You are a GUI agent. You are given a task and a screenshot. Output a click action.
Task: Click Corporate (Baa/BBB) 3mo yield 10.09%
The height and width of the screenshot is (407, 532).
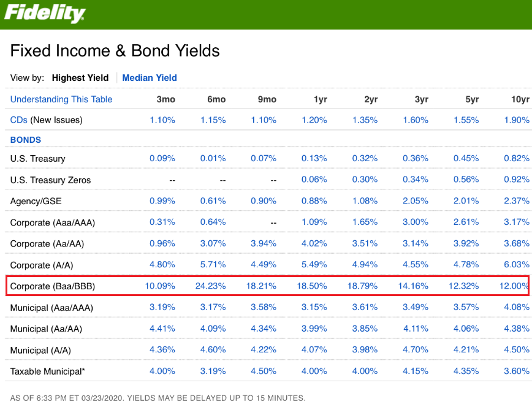(160, 286)
